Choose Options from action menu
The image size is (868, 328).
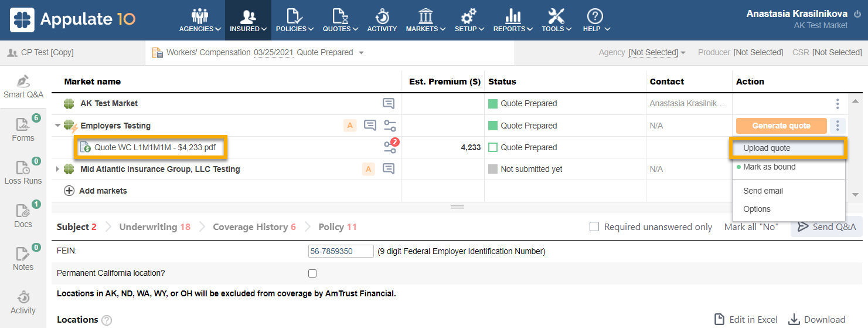click(x=788, y=209)
